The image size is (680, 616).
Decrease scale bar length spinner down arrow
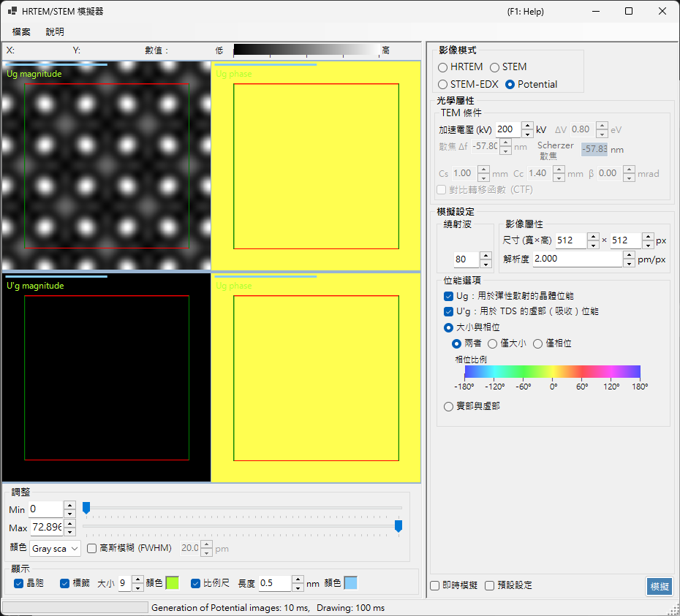(298, 588)
